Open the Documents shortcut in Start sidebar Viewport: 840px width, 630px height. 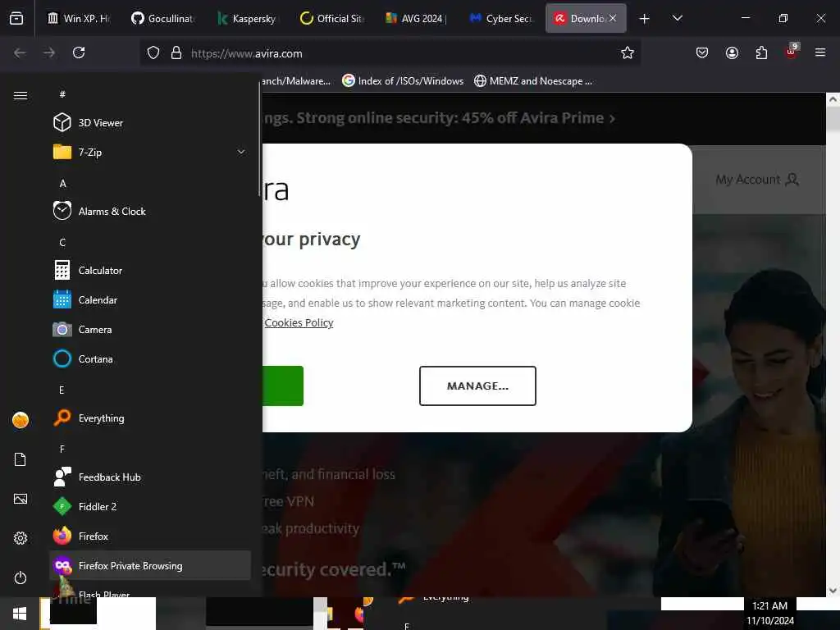[x=21, y=459]
